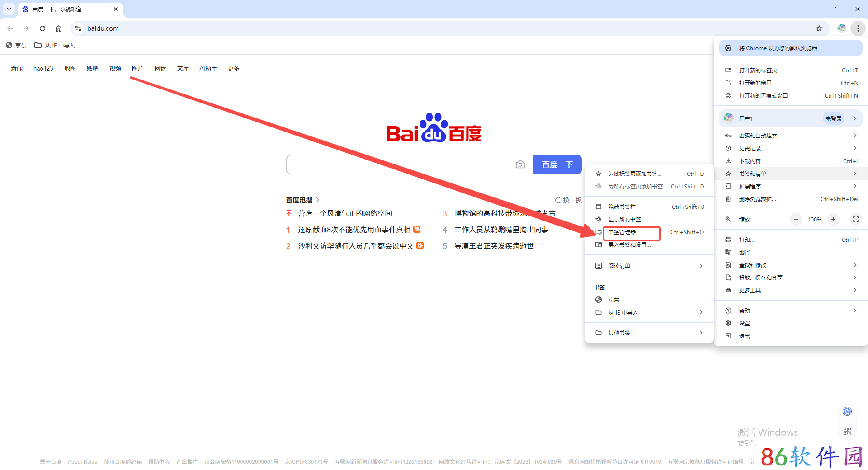868x470 pixels.
Task: Close the Chrome three-dot menu button
Action: (x=858, y=28)
